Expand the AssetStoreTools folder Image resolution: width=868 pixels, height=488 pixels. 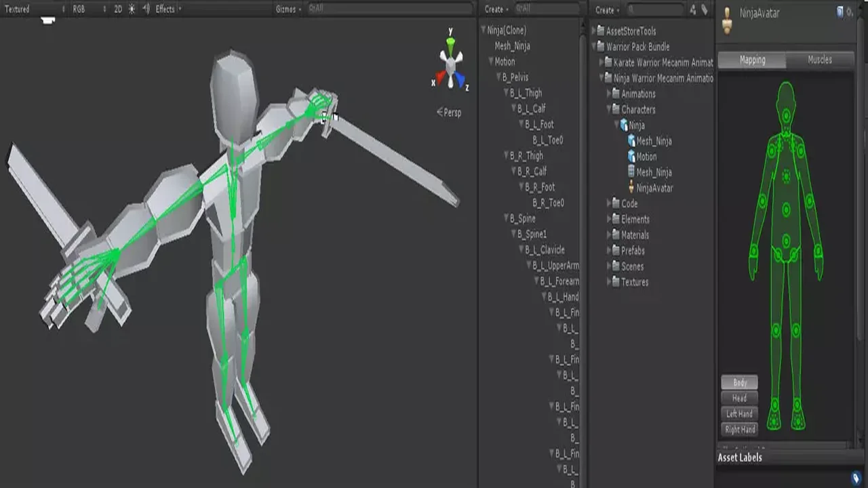point(593,31)
